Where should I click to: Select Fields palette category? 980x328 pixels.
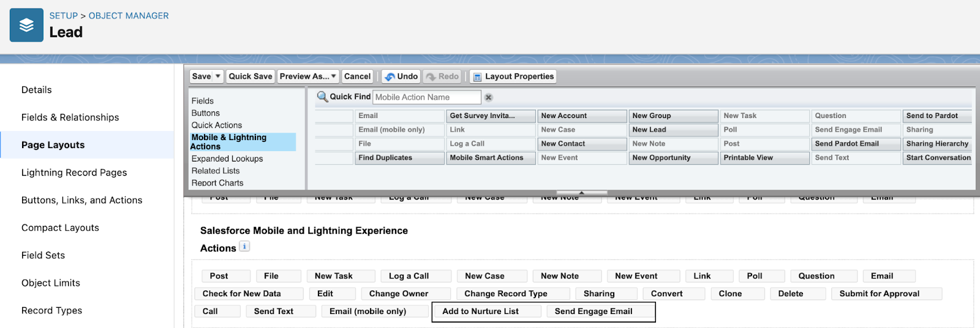click(x=203, y=101)
